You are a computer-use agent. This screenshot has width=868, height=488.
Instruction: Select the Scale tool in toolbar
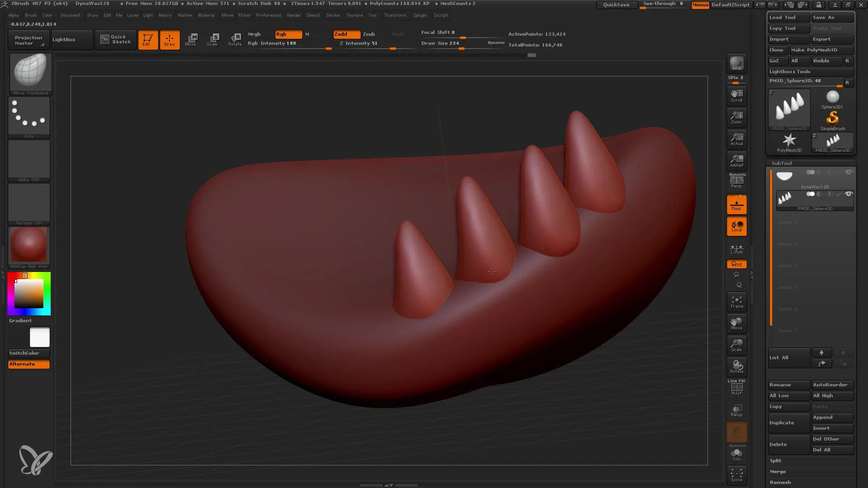213,39
